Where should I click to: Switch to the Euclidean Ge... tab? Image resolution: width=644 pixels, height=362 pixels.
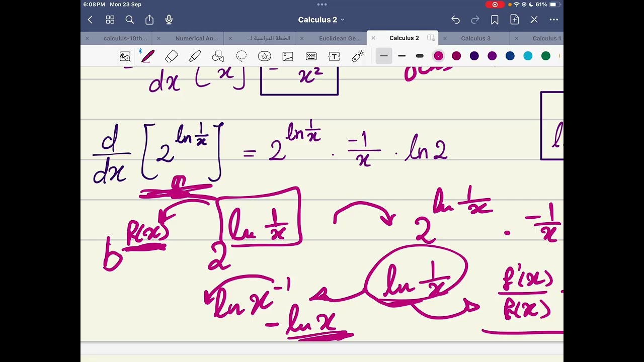pyautogui.click(x=340, y=38)
